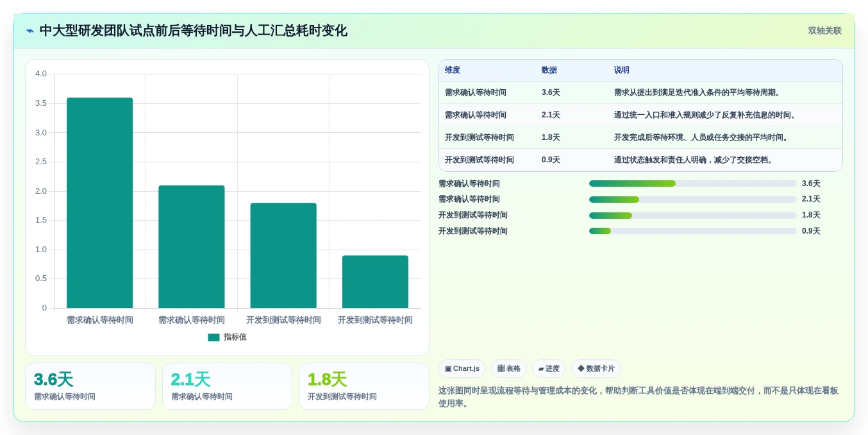Click the description starting 需求从提出到满足迭代准入条件
Screen dimensions: 868x435
coord(699,92)
